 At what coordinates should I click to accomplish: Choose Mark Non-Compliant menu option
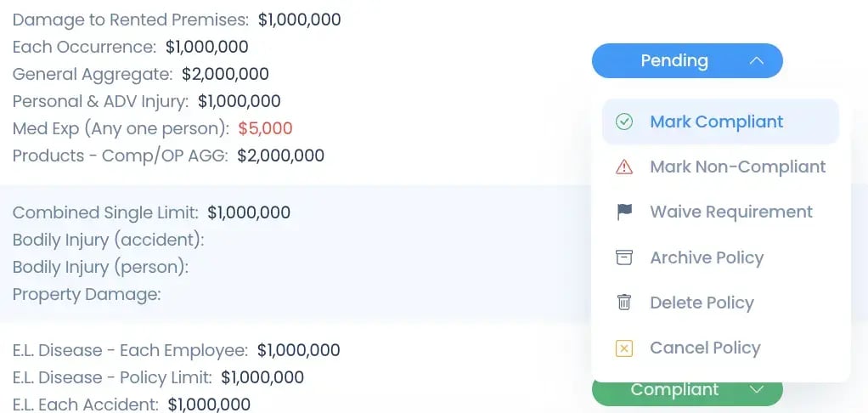(737, 167)
